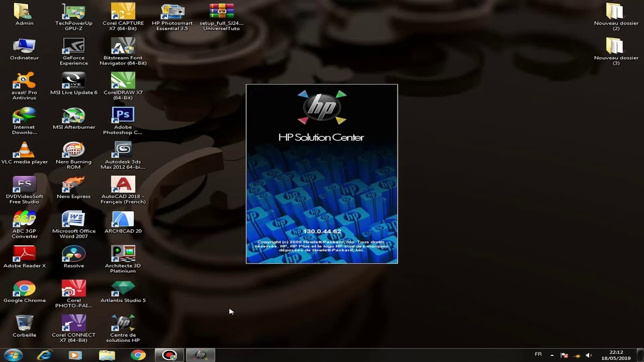The width and height of the screenshot is (644, 362).
Task: Open the Admin user folder icon
Action: click(x=24, y=15)
